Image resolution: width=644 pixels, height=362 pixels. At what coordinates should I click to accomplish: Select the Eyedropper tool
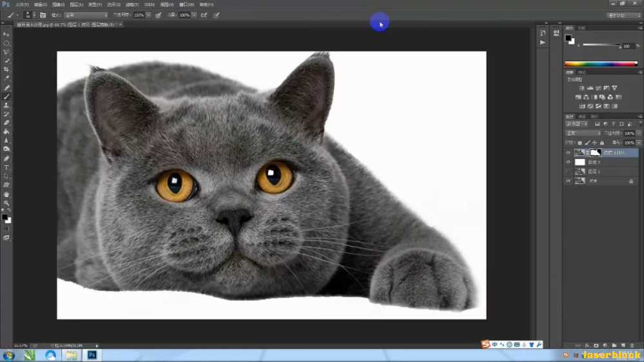click(x=6, y=78)
